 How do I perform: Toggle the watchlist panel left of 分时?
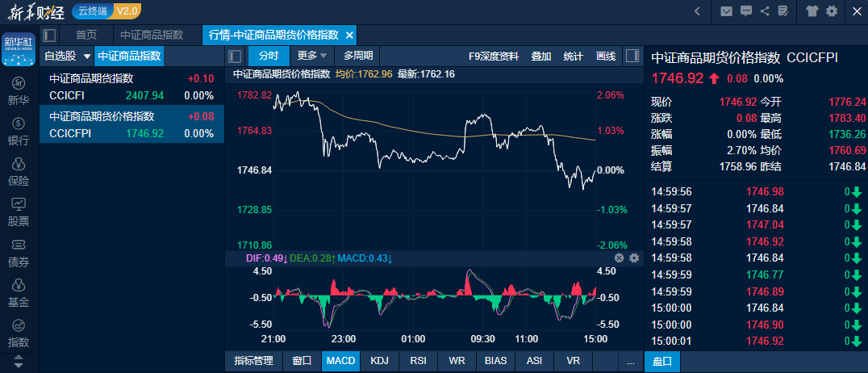235,56
